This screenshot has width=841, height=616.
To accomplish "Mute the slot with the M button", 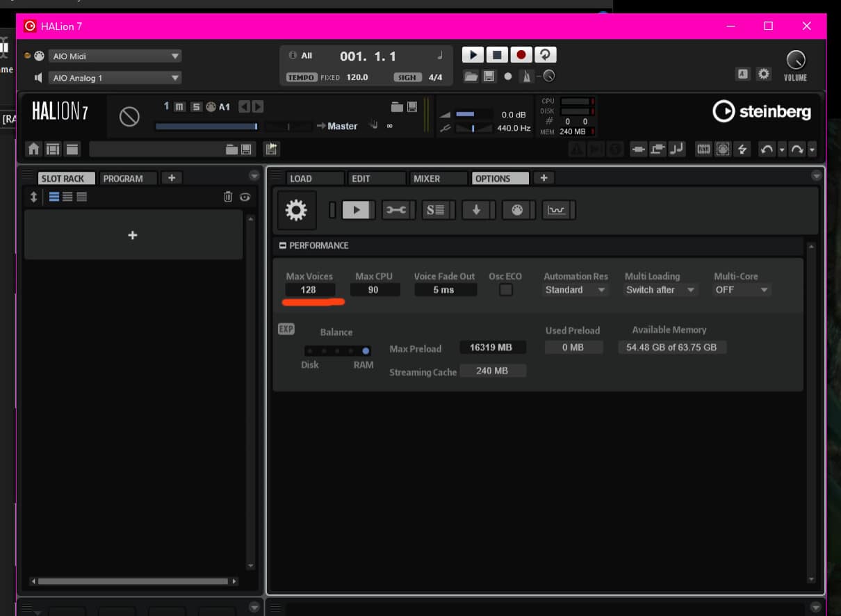I will click(x=179, y=106).
